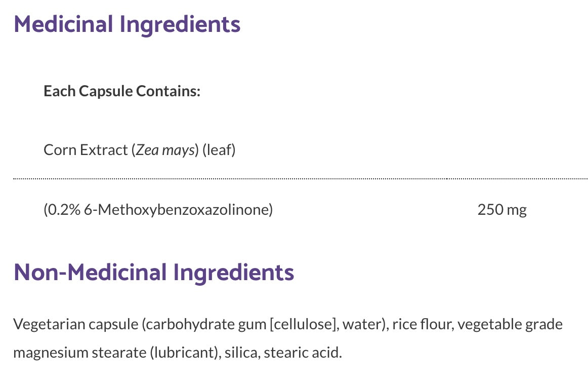Click the Corn Extract ingredient text
The width and height of the screenshot is (588, 385).
point(140,150)
